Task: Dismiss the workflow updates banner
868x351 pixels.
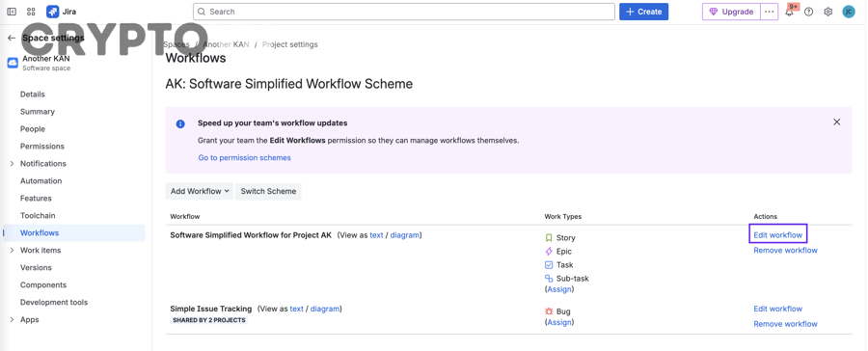Action: (x=836, y=121)
